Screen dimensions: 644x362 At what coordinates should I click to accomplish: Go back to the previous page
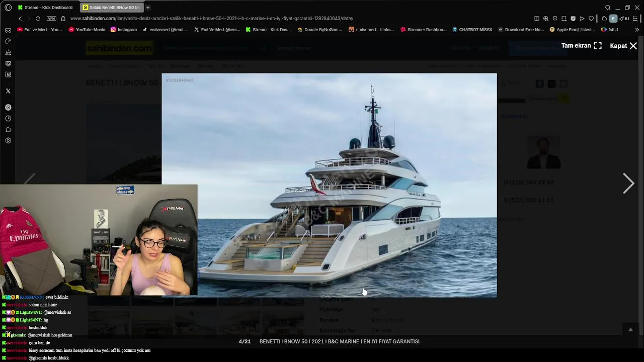pyautogui.click(x=20, y=19)
